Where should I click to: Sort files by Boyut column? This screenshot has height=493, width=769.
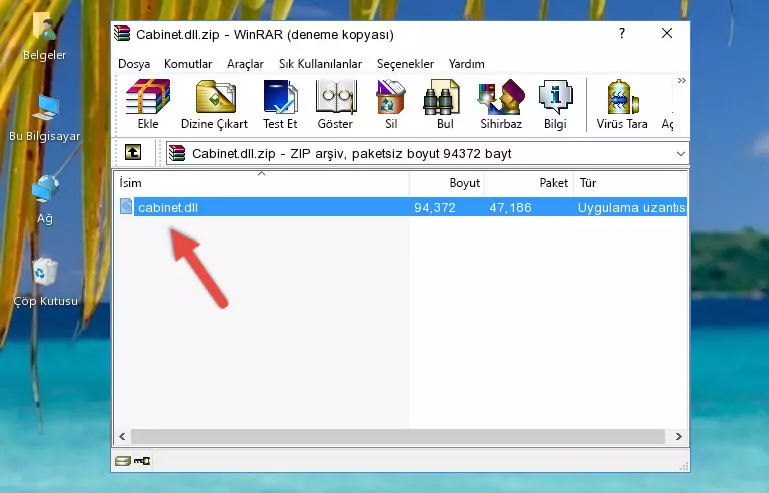(447, 183)
